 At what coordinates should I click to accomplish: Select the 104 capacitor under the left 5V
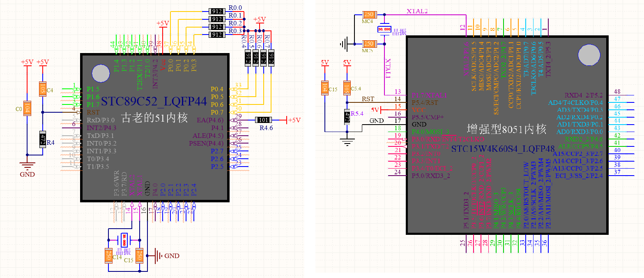pos(324,88)
